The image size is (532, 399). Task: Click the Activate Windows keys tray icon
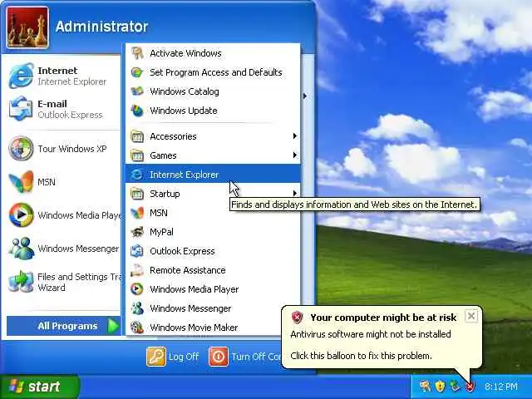(x=425, y=386)
